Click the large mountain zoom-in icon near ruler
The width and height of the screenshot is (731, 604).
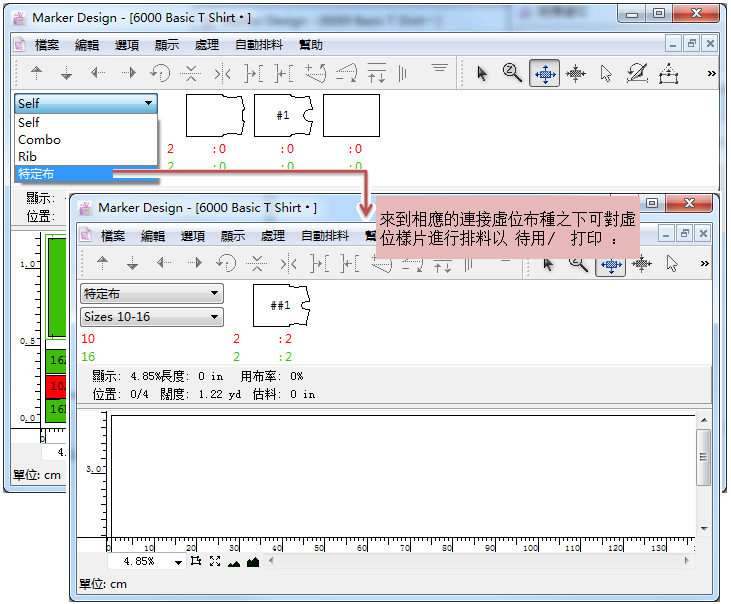coord(253,562)
